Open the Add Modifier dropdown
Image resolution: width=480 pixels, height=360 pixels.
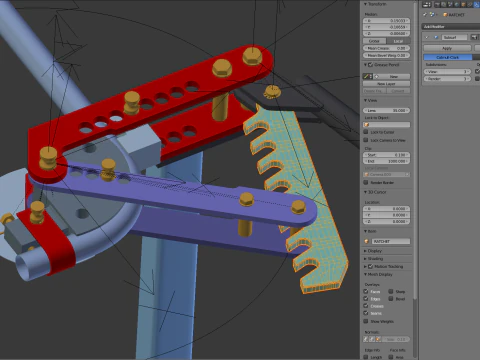click(451, 26)
